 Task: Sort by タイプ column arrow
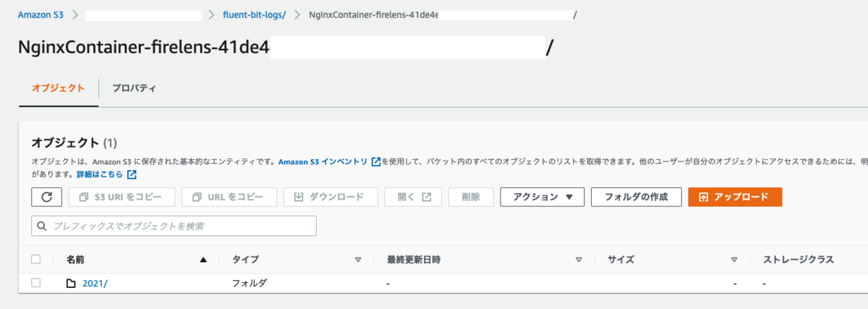click(x=358, y=260)
